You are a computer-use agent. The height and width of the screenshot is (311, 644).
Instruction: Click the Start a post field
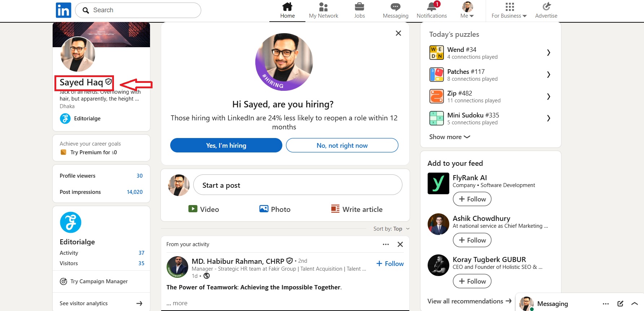click(298, 185)
